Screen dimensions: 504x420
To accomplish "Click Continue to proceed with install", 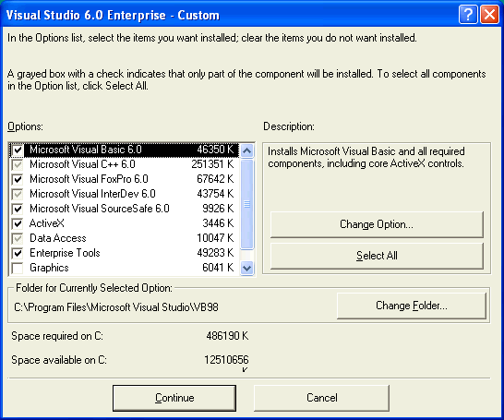I will tap(174, 398).
